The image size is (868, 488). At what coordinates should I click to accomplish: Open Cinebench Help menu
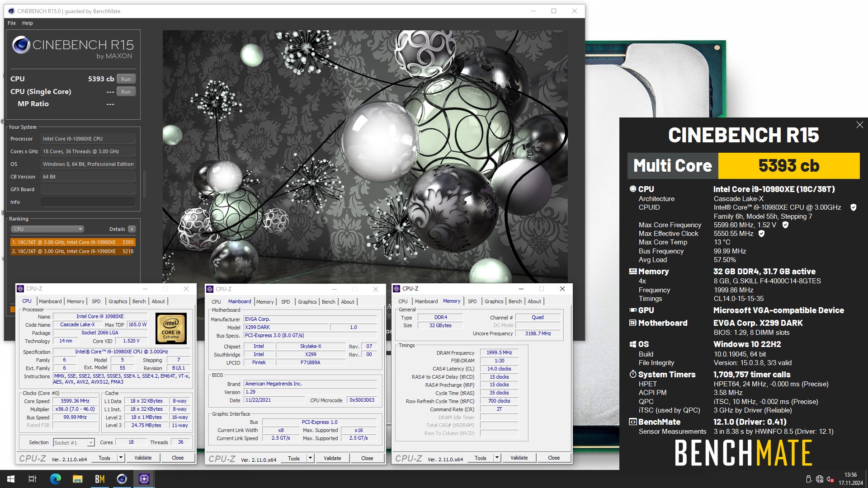pyautogui.click(x=28, y=23)
